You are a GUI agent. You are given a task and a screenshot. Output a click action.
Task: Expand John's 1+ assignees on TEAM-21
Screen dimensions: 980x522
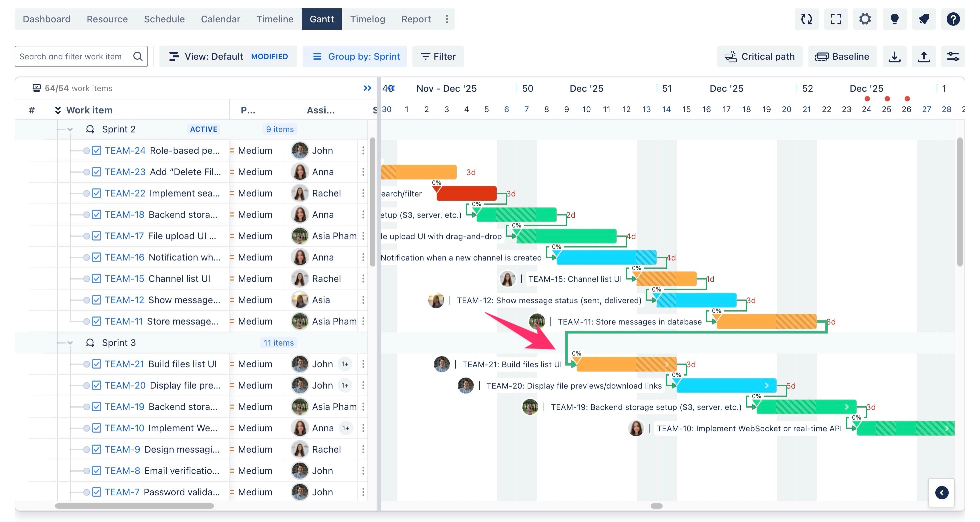point(345,364)
